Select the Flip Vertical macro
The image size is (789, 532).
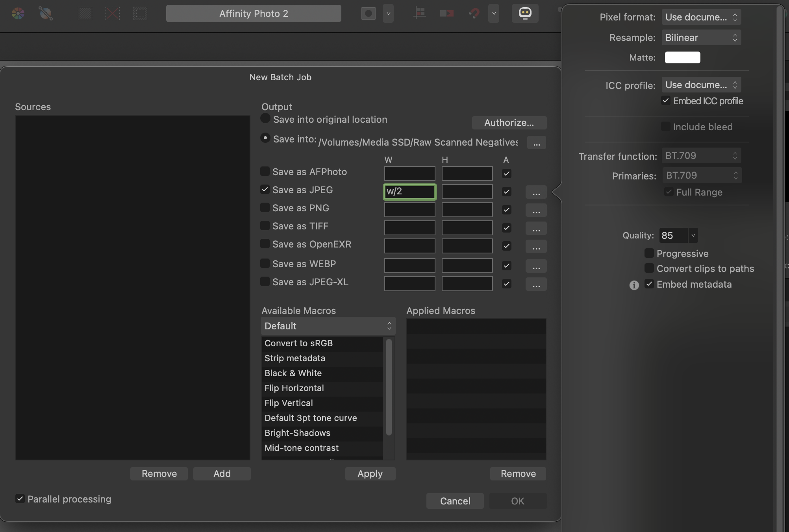[322, 403]
